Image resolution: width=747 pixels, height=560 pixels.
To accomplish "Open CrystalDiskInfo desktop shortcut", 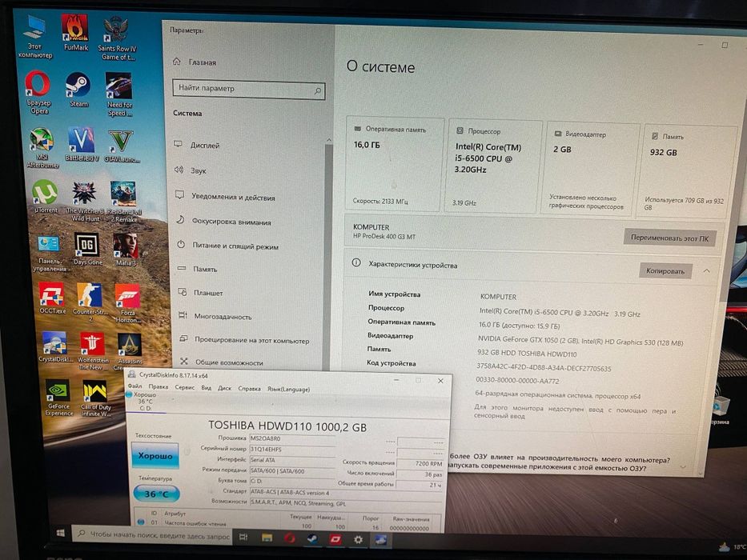I will click(54, 346).
